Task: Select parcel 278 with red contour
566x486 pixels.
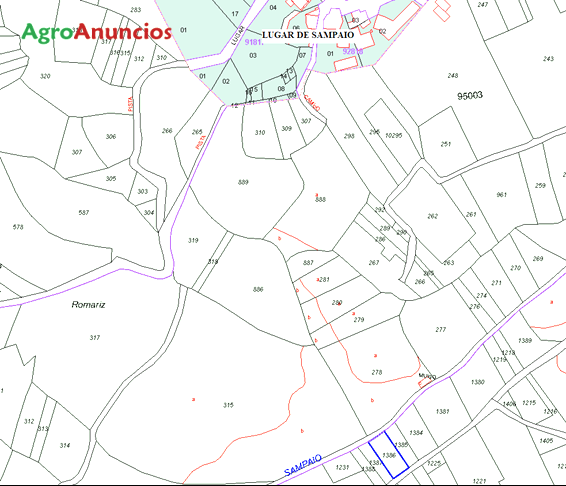Action: [376, 372]
